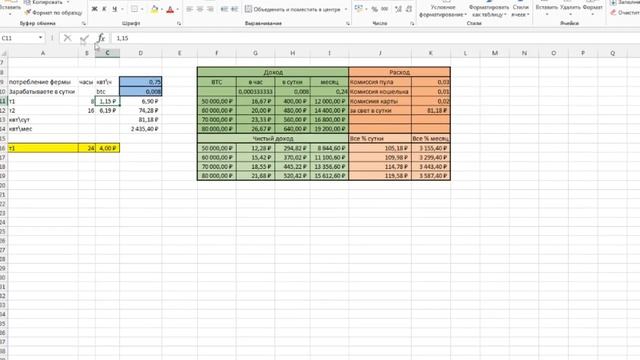Image resolution: width=640 pixels, height=360 pixels.
Task: Click Clear (Очистить) eraser button
Action: point(624,13)
